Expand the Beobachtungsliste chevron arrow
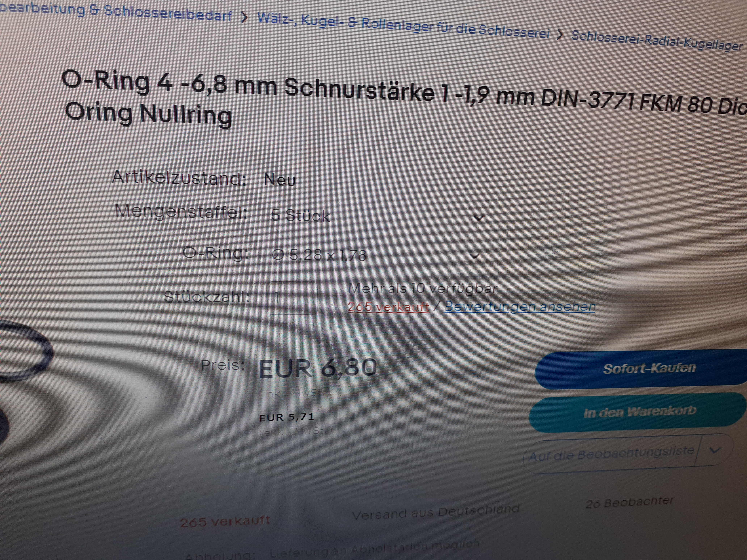 pyautogui.click(x=715, y=450)
